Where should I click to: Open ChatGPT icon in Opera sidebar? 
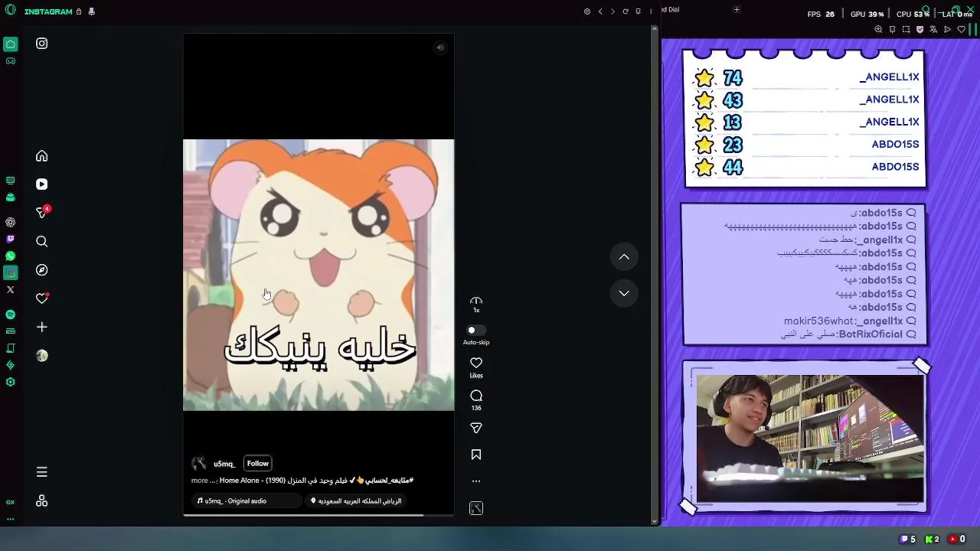10,223
